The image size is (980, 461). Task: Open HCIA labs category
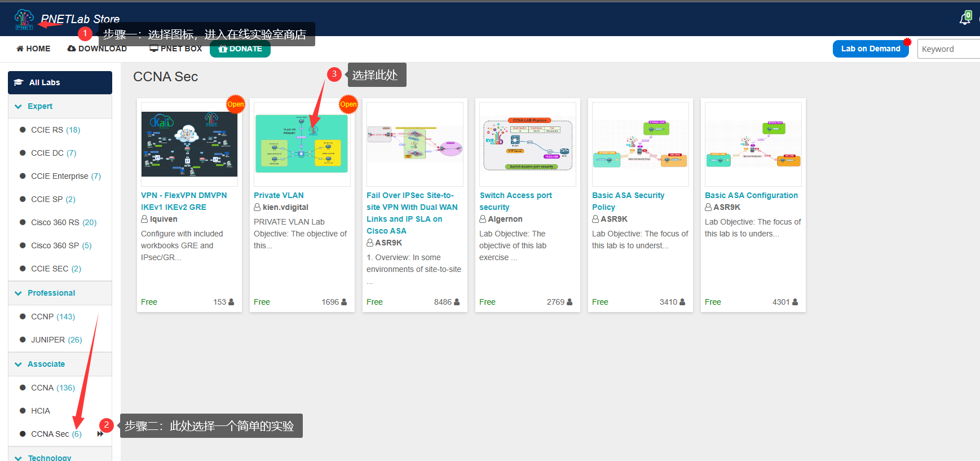tap(40, 411)
